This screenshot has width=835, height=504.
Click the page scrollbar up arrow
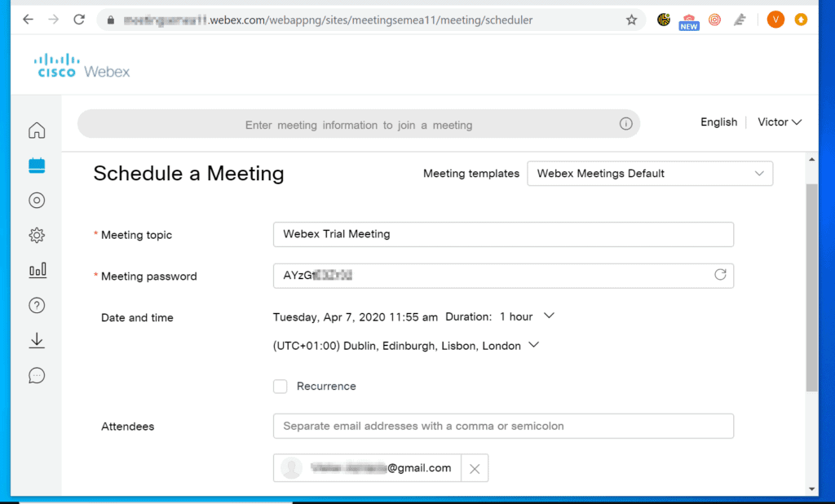pos(811,159)
